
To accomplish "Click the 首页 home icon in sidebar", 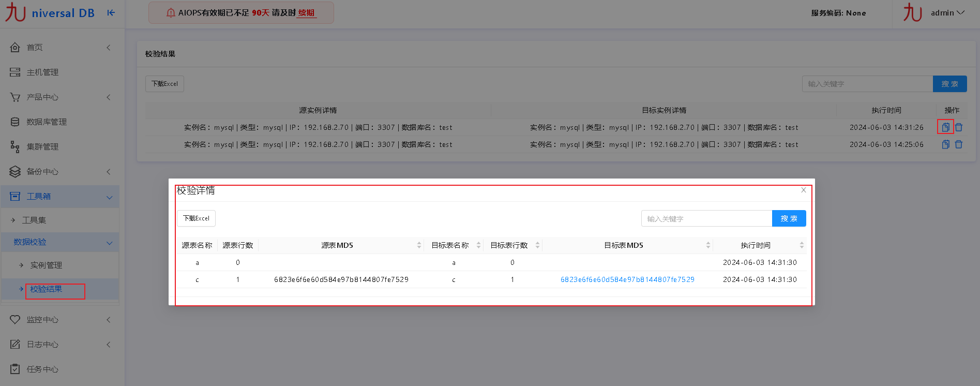I will (15, 48).
